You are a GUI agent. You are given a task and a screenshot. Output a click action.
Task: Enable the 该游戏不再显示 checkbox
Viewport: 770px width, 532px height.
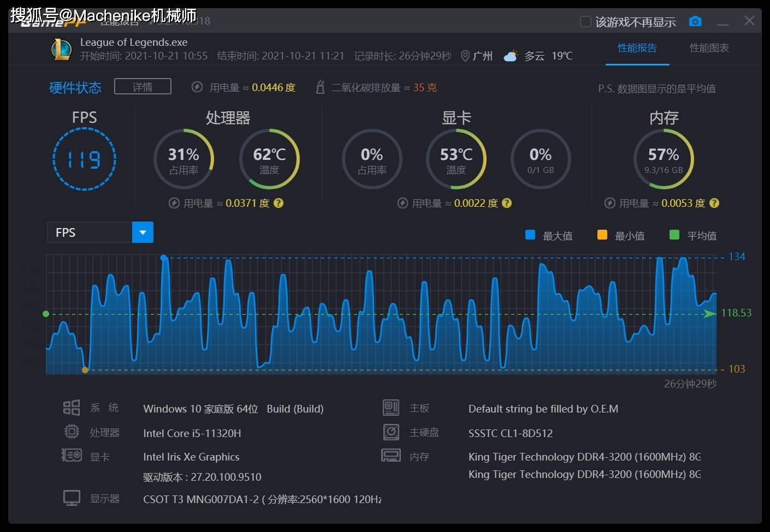pyautogui.click(x=585, y=22)
